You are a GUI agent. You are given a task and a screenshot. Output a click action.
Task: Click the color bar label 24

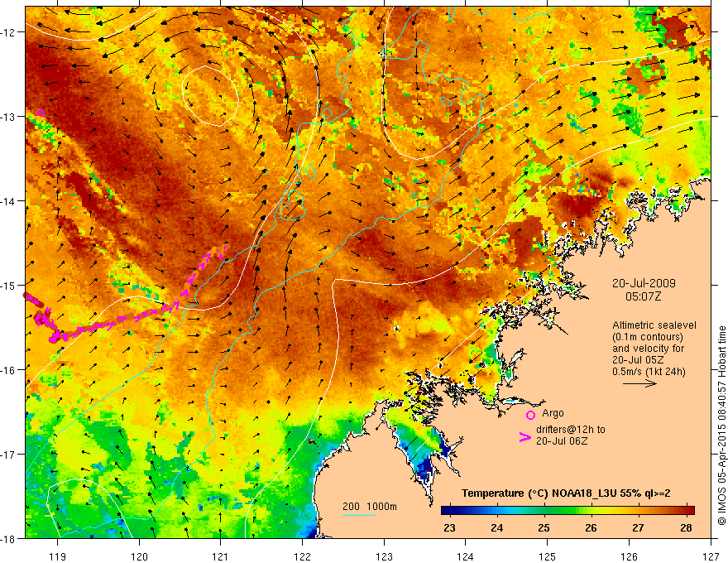click(x=497, y=528)
